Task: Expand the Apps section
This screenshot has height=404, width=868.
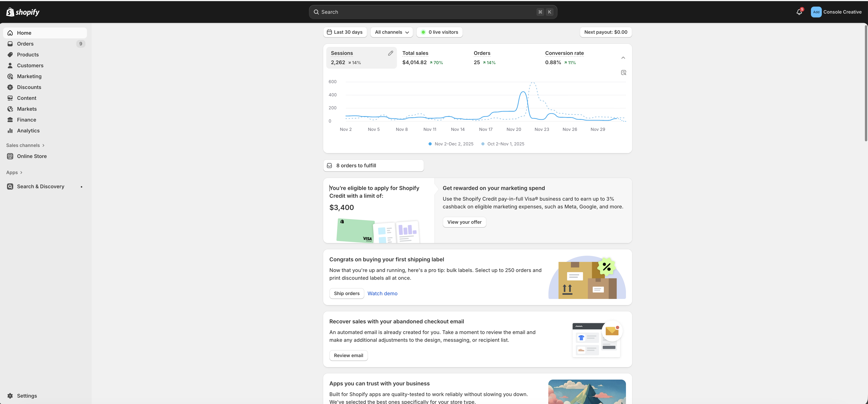Action: (x=14, y=172)
